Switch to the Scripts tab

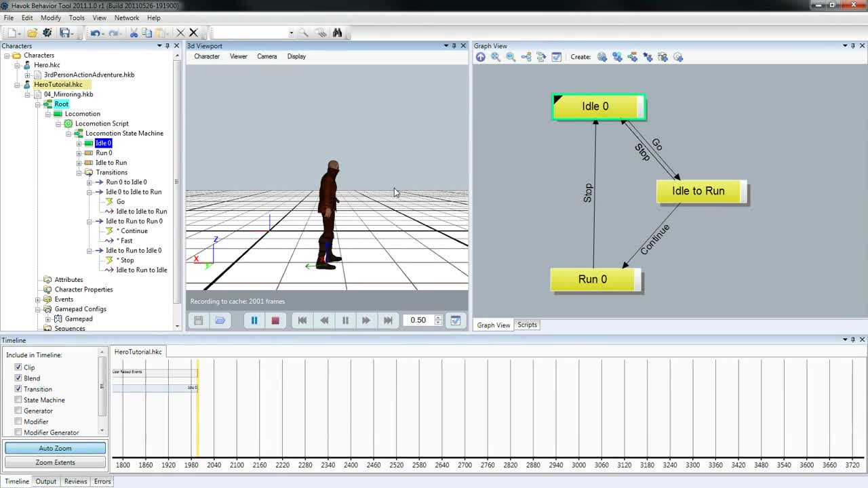(x=527, y=325)
